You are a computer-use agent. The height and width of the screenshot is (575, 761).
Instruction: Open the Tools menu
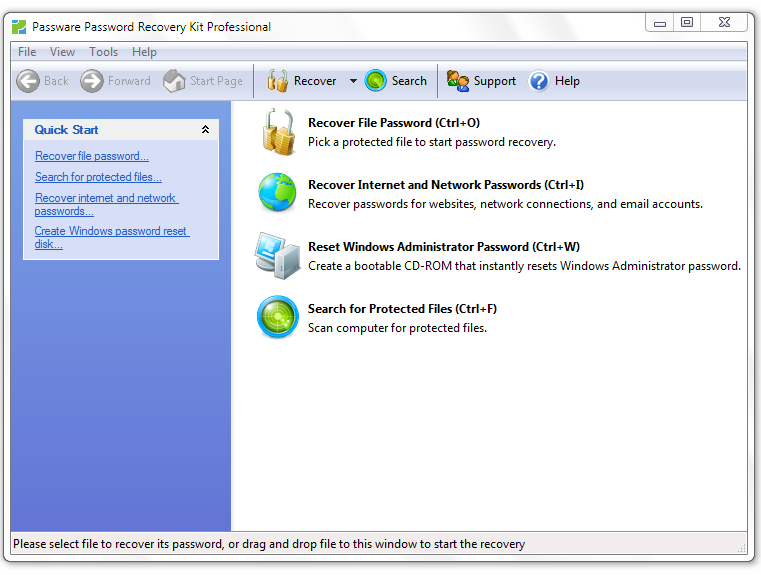pos(103,51)
